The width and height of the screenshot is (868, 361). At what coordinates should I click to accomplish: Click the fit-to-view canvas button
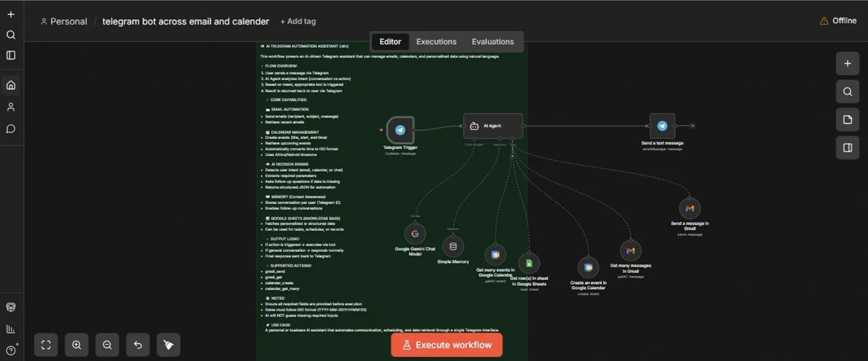point(46,345)
